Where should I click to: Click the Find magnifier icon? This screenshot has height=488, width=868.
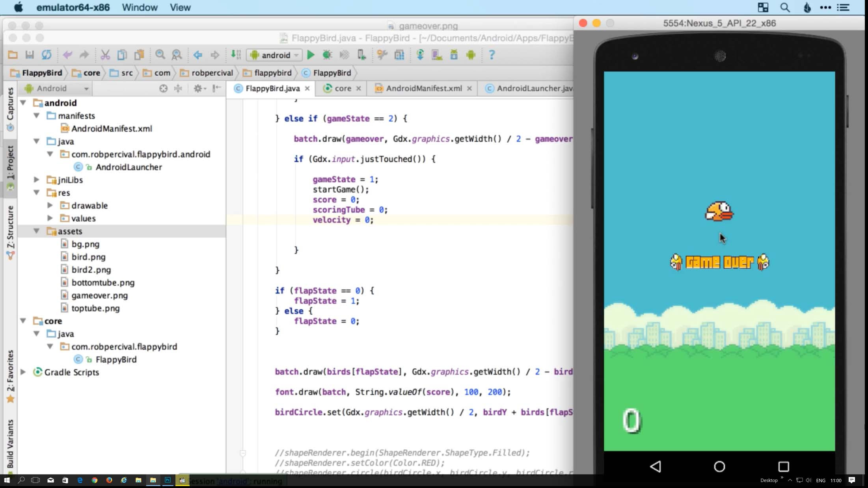[x=160, y=55]
